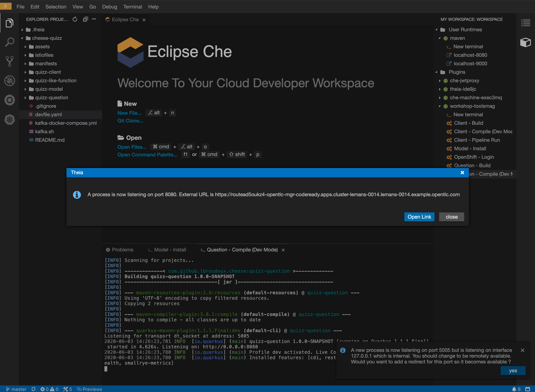Open the File menu in menu bar
Viewport: 535px width, 392px height.
pos(20,6)
